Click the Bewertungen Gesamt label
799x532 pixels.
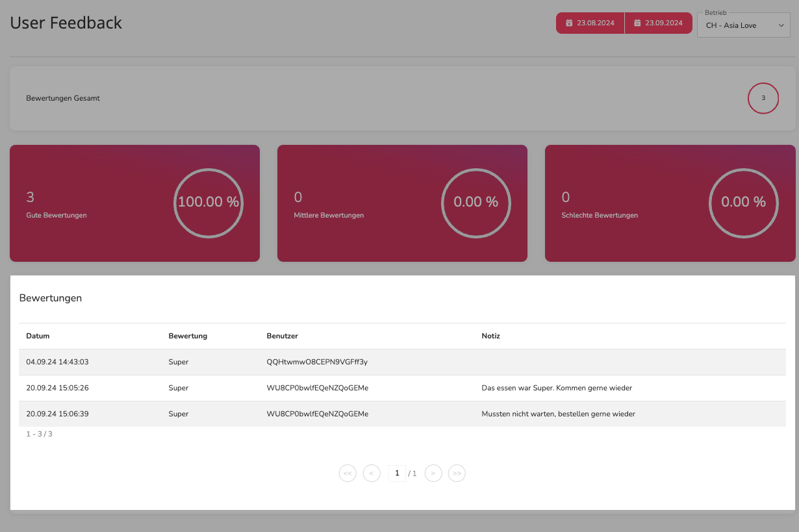pyautogui.click(x=63, y=98)
